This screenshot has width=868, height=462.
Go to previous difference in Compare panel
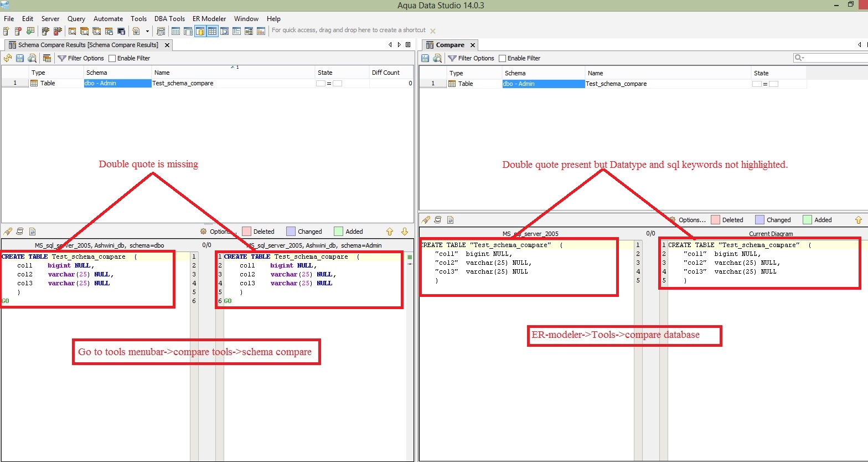click(859, 220)
